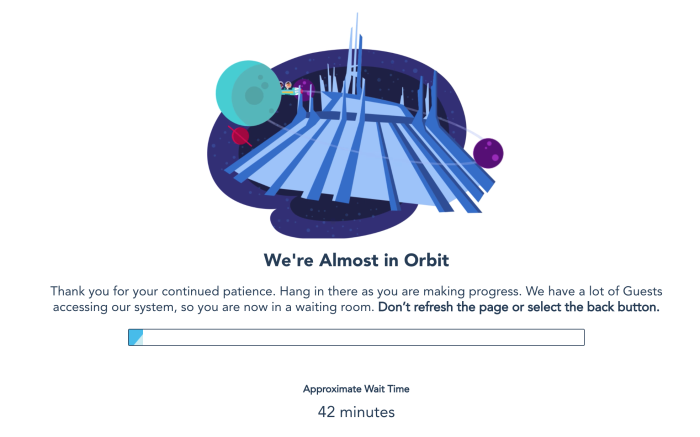
Task: Click the "42 minutes" wait time value
Action: [356, 412]
